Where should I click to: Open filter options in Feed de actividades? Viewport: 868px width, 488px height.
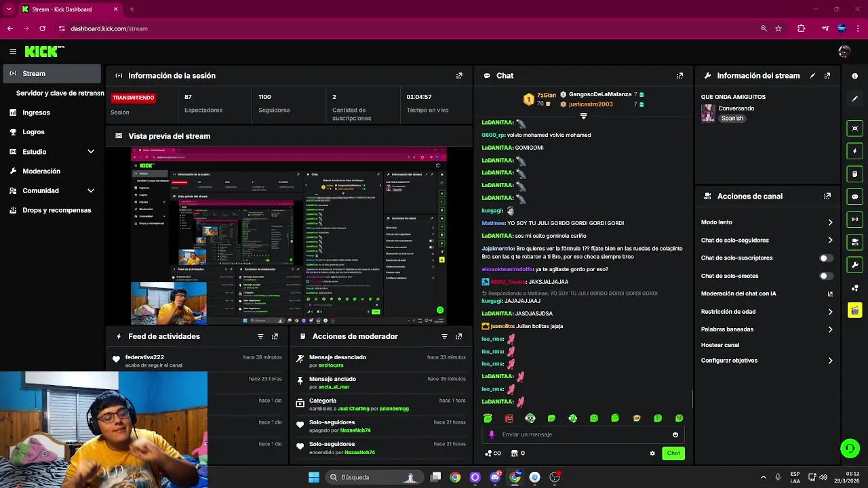pyautogui.click(x=260, y=336)
